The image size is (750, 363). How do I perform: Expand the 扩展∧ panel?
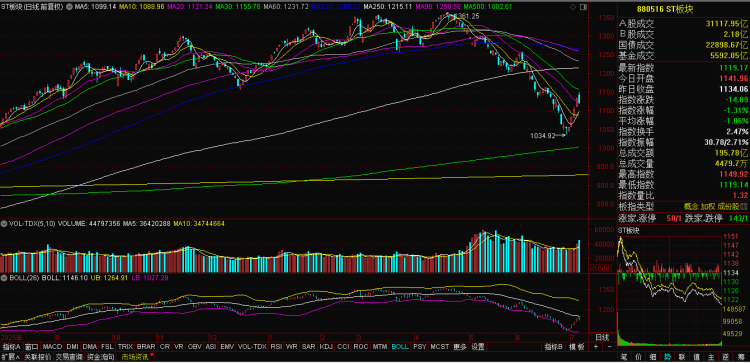pos(11,357)
